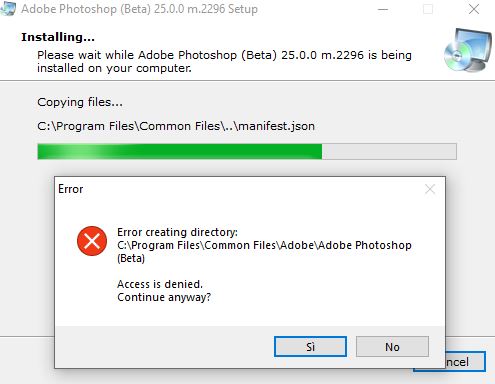This screenshot has width=495, height=384.
Task: Choose No in the Error dialog
Action: [392, 346]
